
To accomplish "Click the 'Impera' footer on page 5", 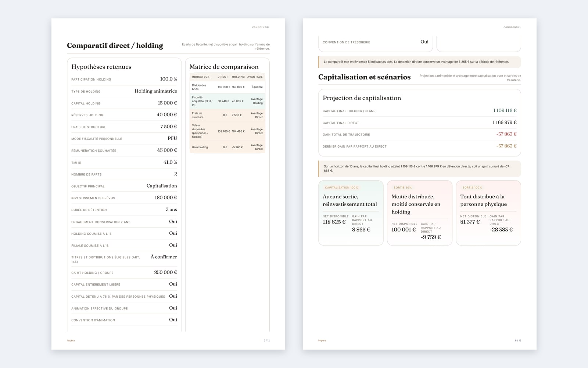I will click(x=71, y=340).
